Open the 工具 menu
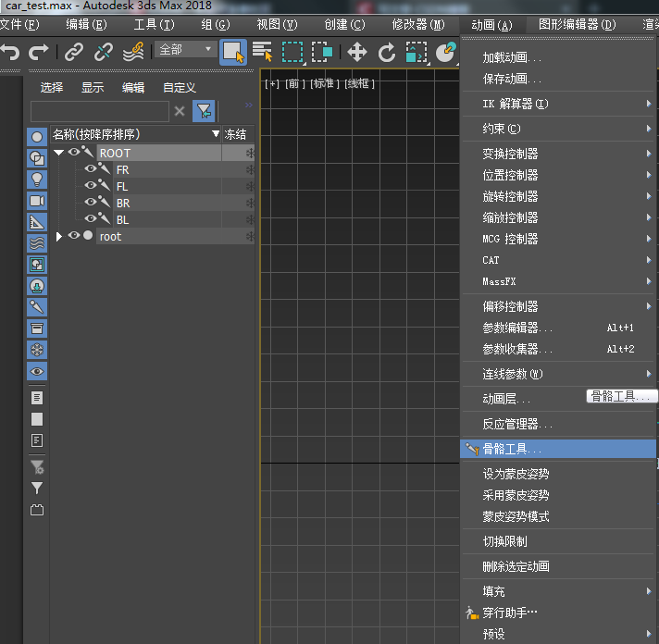 pyautogui.click(x=154, y=25)
